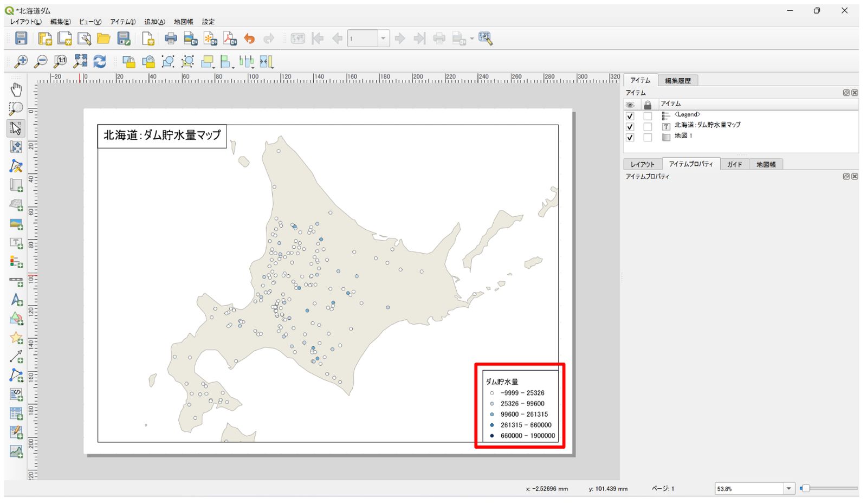Open the folder icon to add items from template
The width and height of the screenshot is (867, 504).
[x=103, y=38]
